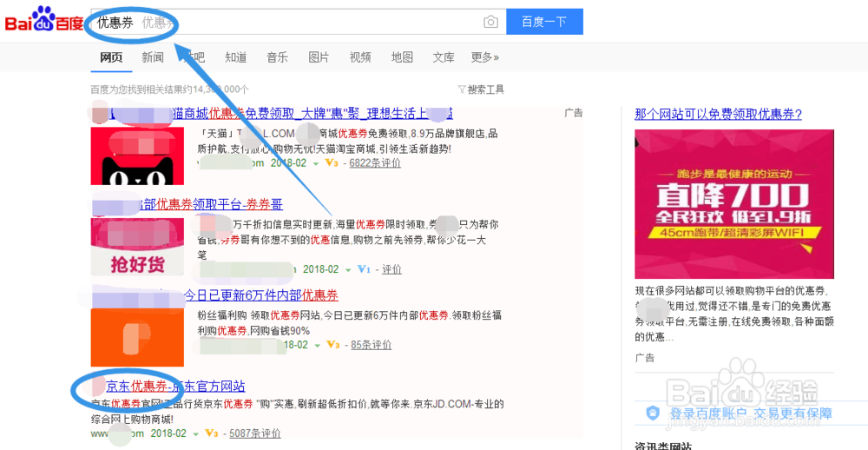This screenshot has height=450, width=868.
Task: Open the 地图 tab
Action: click(402, 57)
